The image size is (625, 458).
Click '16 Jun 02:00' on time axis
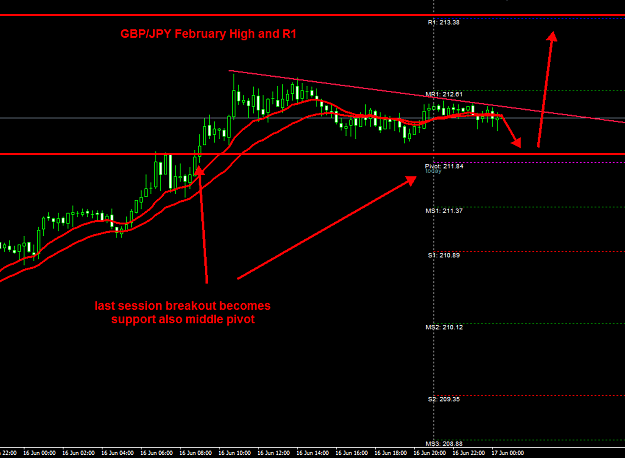click(x=79, y=453)
